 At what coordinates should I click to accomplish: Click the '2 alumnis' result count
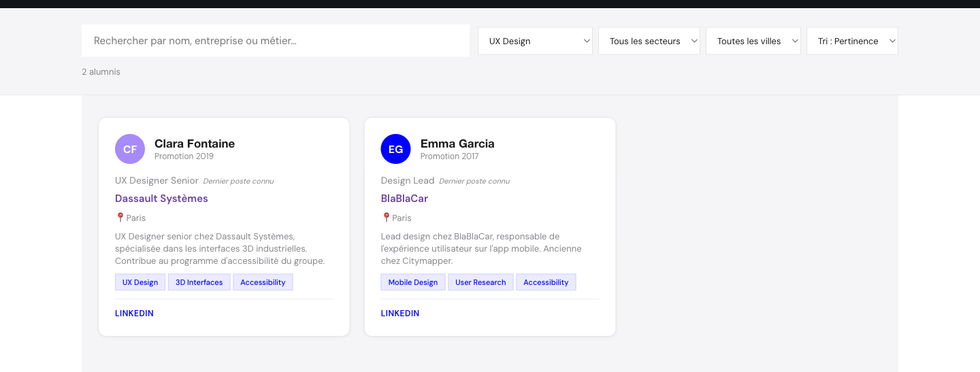pyautogui.click(x=101, y=71)
